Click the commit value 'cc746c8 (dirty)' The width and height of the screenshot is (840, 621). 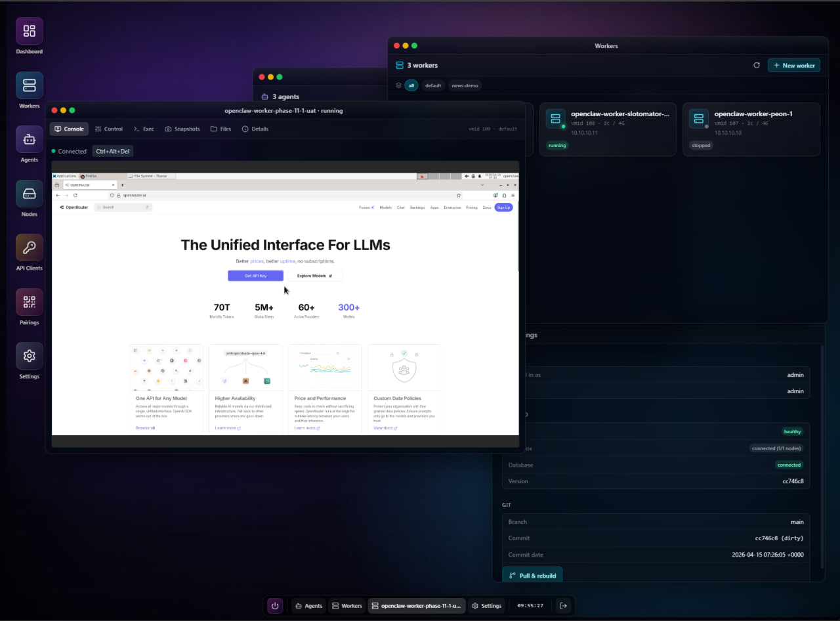(779, 538)
